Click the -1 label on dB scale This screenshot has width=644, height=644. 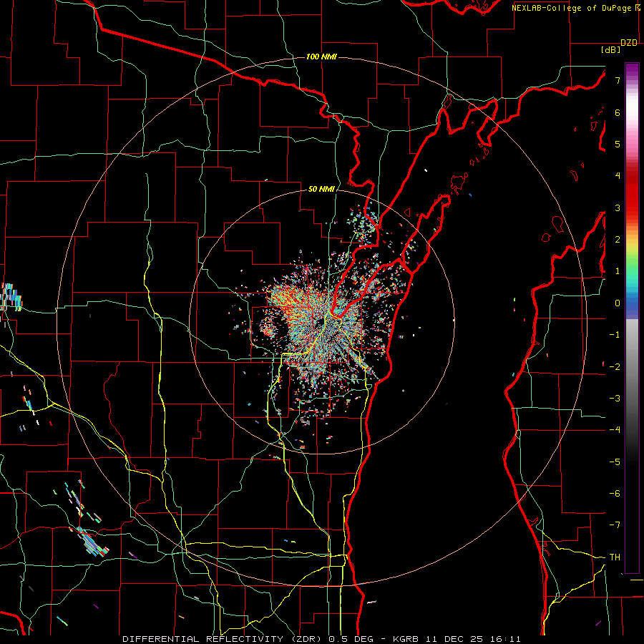click(x=615, y=335)
